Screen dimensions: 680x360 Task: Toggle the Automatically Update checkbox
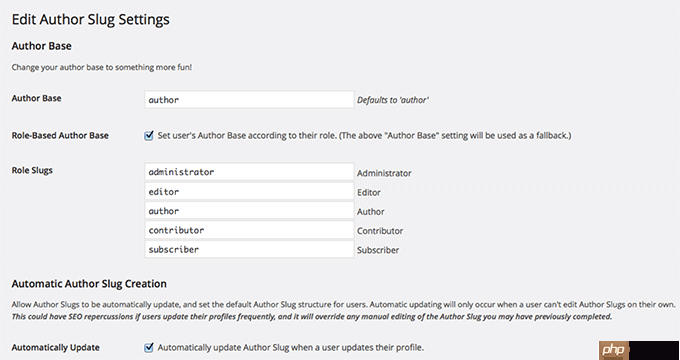click(x=149, y=347)
